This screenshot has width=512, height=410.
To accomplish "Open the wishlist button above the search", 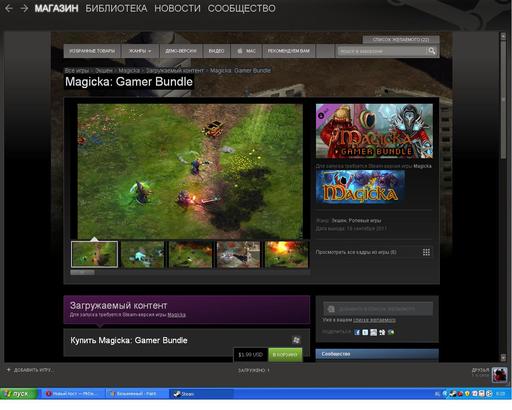I will (401, 39).
